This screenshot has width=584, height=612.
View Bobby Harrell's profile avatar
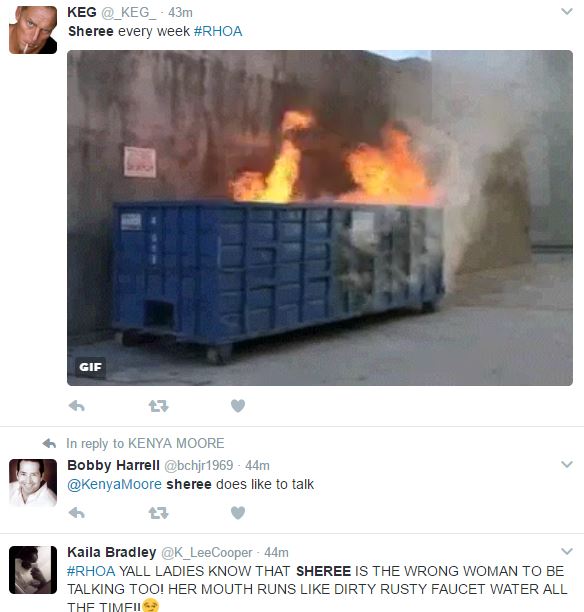[x=33, y=483]
